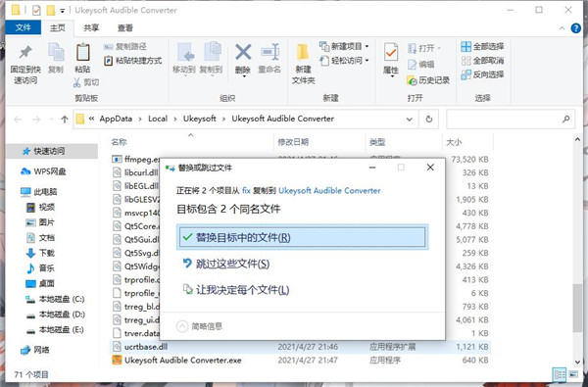This screenshot has width=588, height=387.
Task: Click the refresh button beside address bar
Action: click(429, 119)
